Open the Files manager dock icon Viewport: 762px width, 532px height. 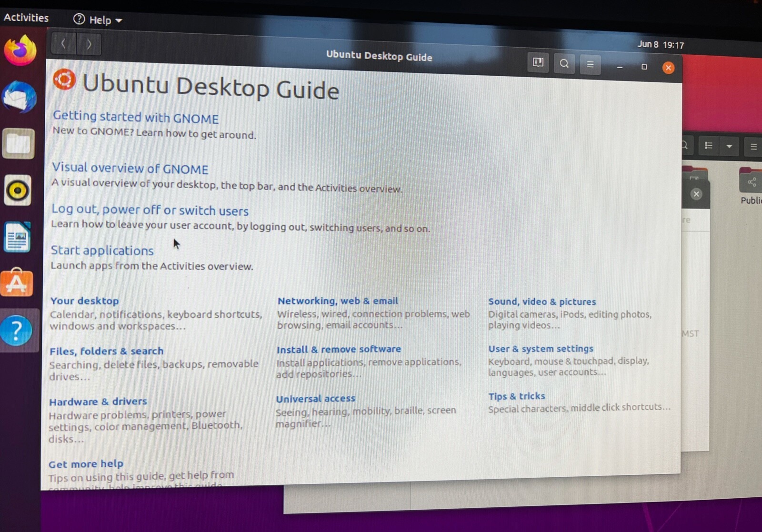tap(18, 144)
